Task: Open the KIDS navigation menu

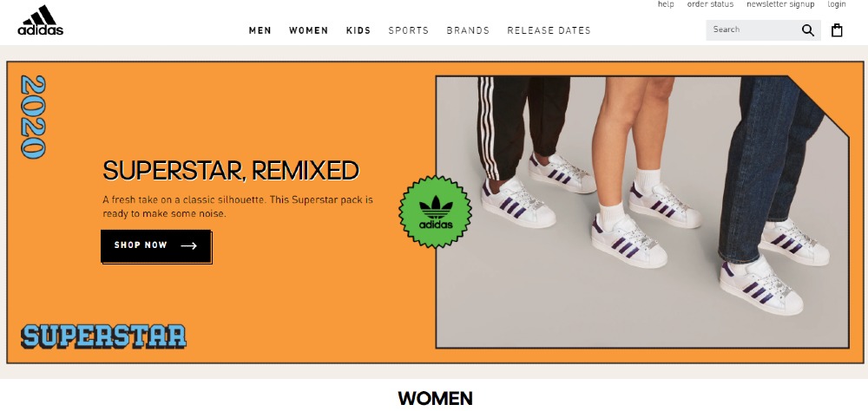Action: 358,30
